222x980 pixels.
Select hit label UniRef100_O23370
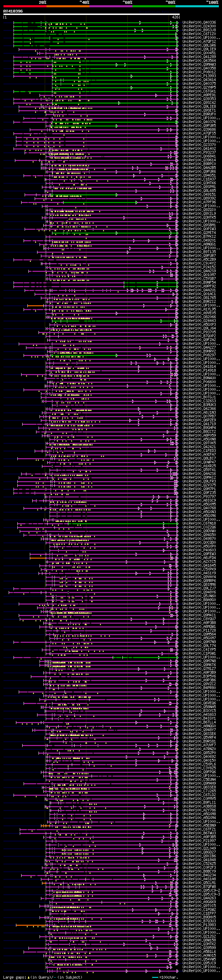click(x=199, y=145)
